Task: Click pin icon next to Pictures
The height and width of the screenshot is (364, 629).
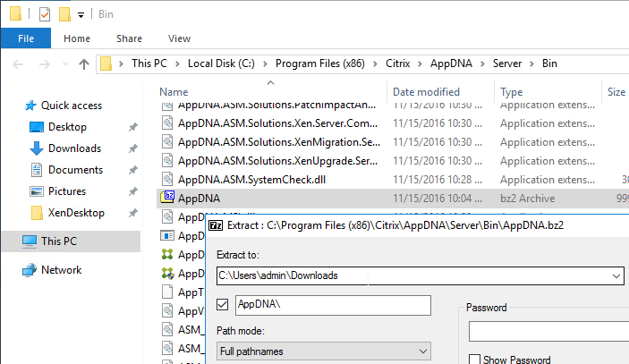Action: (x=132, y=191)
